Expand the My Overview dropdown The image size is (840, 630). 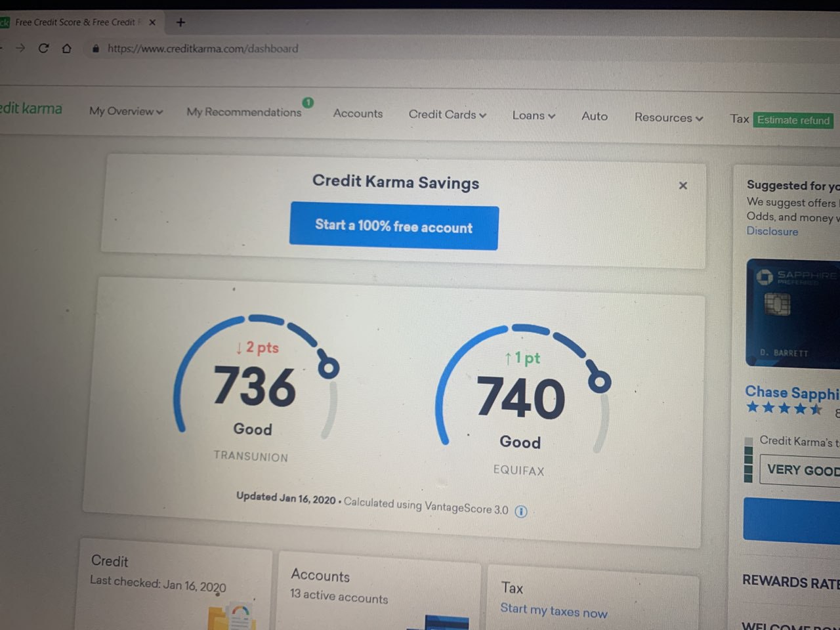pyautogui.click(x=125, y=112)
